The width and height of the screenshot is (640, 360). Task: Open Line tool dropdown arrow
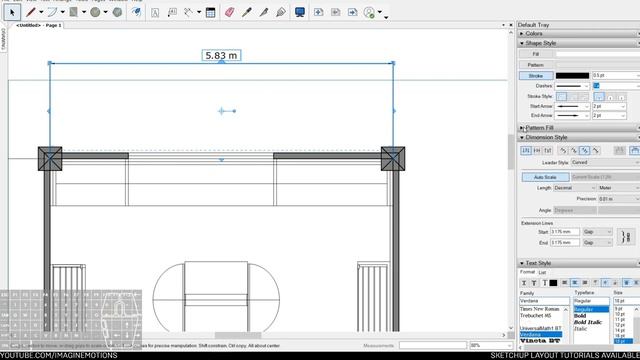click(41, 12)
